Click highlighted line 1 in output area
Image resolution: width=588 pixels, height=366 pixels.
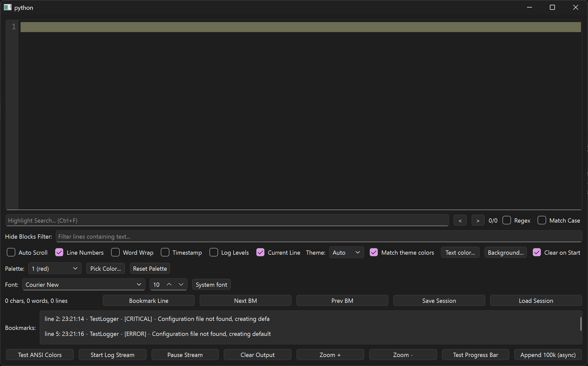pyautogui.click(x=301, y=27)
